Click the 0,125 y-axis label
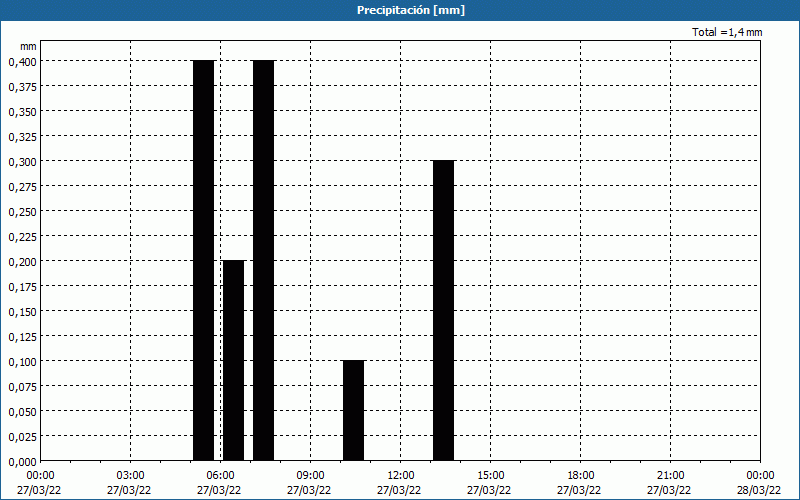Screen dimensions: 800x500 pos(22,337)
